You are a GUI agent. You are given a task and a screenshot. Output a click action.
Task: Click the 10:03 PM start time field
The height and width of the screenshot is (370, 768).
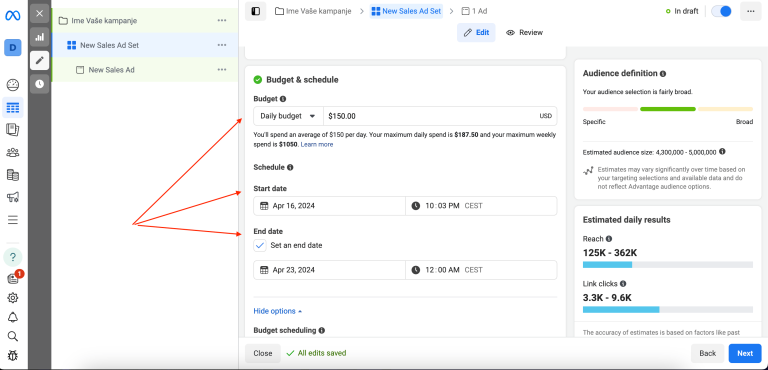[x=481, y=206]
